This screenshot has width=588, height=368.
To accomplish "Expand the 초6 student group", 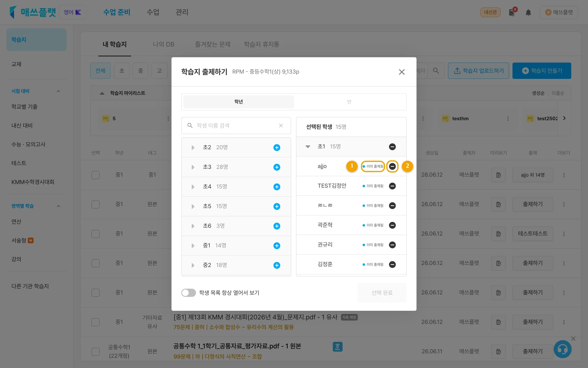I will pos(193,226).
